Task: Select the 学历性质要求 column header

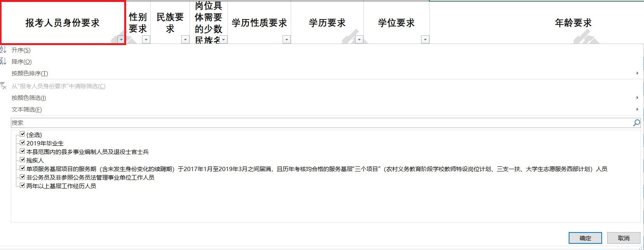Action: [259, 23]
